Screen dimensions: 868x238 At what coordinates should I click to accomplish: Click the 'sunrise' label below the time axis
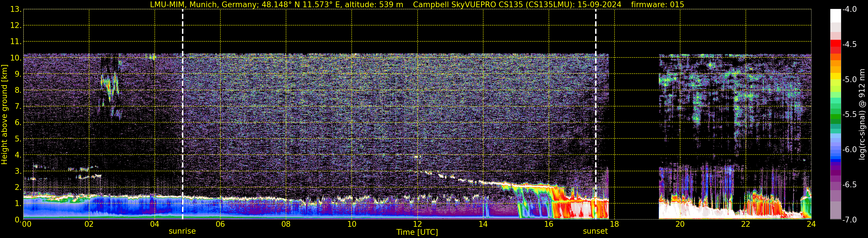coord(182,231)
